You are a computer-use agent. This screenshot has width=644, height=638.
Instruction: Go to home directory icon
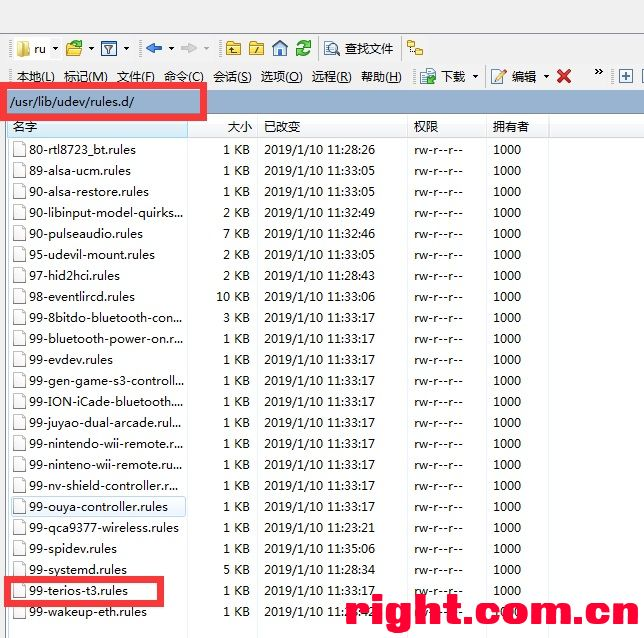tap(280, 48)
